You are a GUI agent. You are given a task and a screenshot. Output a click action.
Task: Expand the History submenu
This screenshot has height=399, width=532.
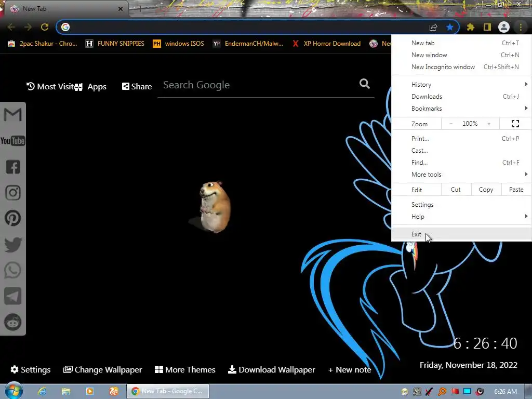(x=461, y=85)
